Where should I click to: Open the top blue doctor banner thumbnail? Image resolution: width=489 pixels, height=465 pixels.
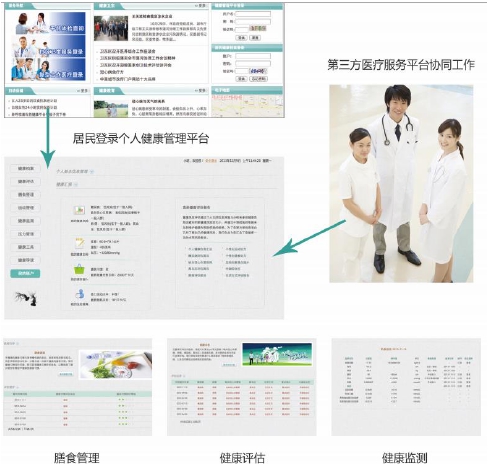point(48,23)
